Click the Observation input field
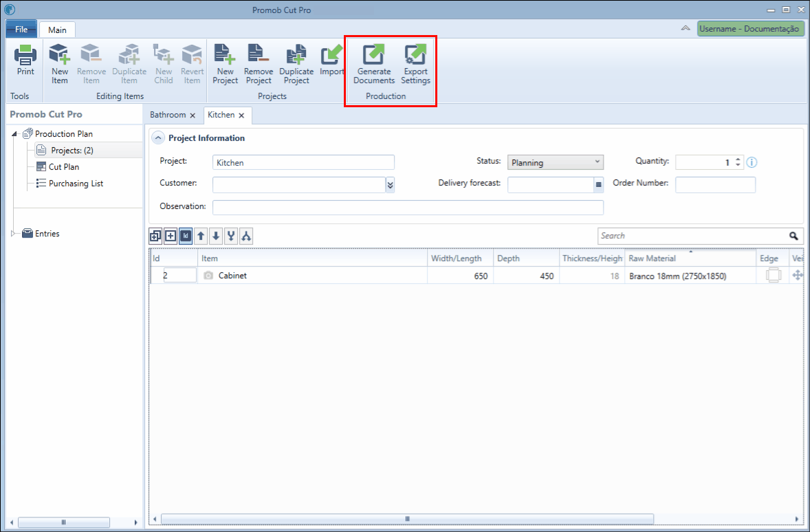810x532 pixels. tap(408, 207)
